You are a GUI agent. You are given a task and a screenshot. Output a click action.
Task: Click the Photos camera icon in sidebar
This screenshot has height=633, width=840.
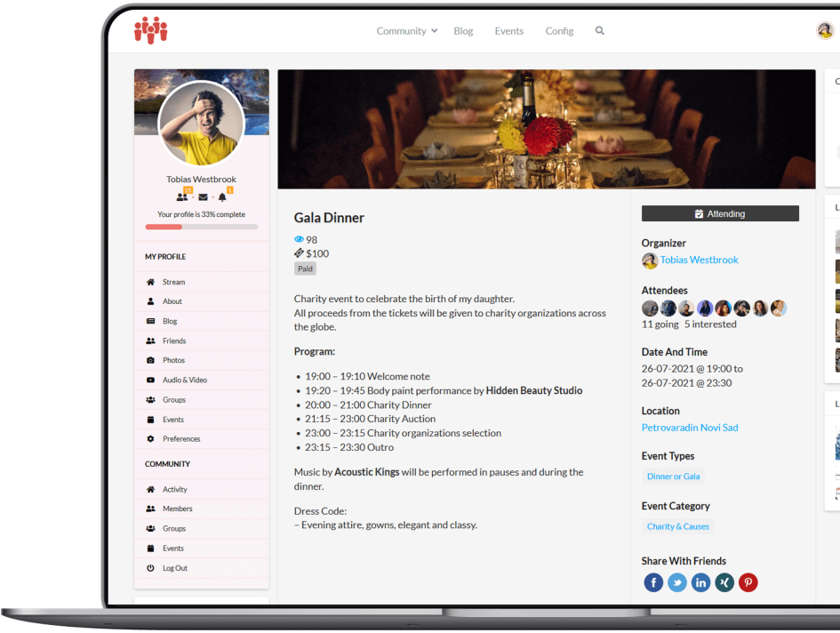click(150, 360)
